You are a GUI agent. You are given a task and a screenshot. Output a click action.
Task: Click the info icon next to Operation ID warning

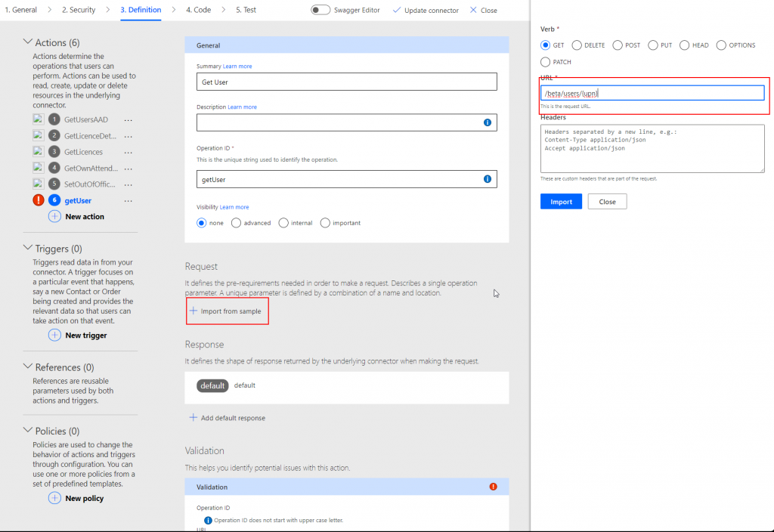(208, 520)
